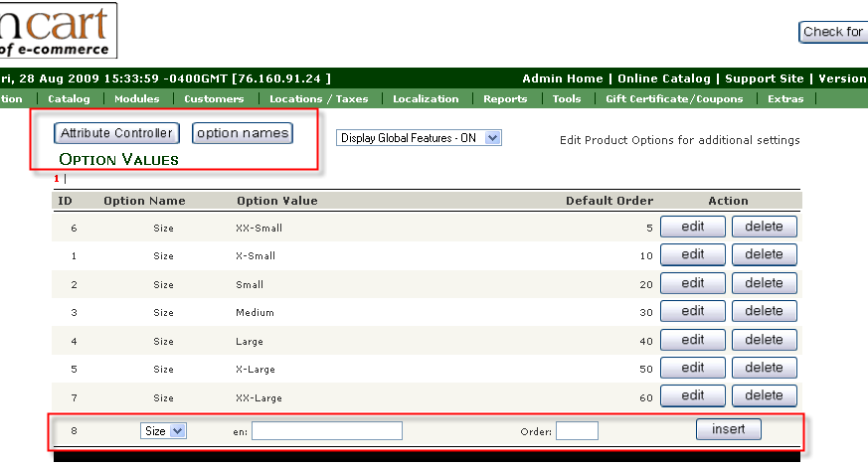868x467 pixels.
Task: Click the Order input field
Action: point(577,431)
